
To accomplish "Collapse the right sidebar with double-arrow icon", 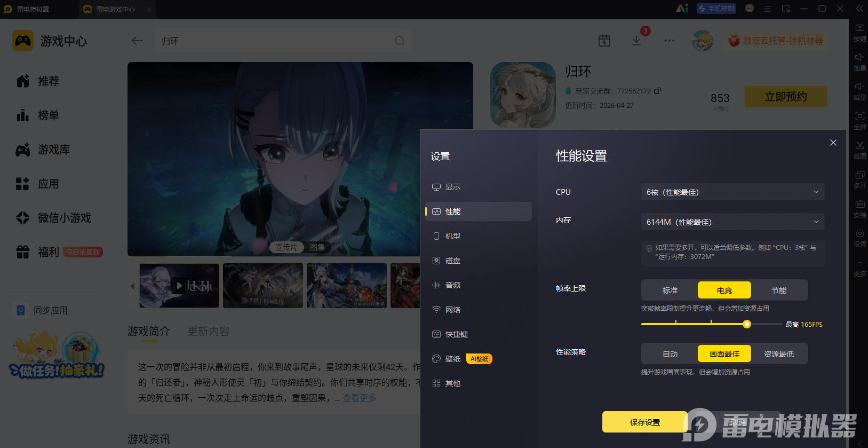I will (x=859, y=9).
